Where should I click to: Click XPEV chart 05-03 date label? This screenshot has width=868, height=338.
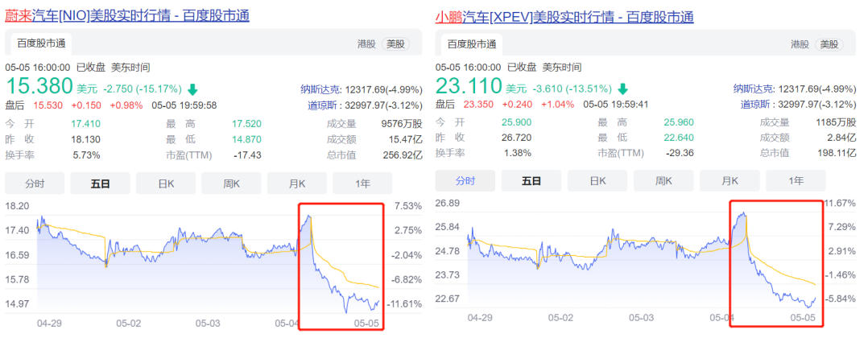point(643,319)
